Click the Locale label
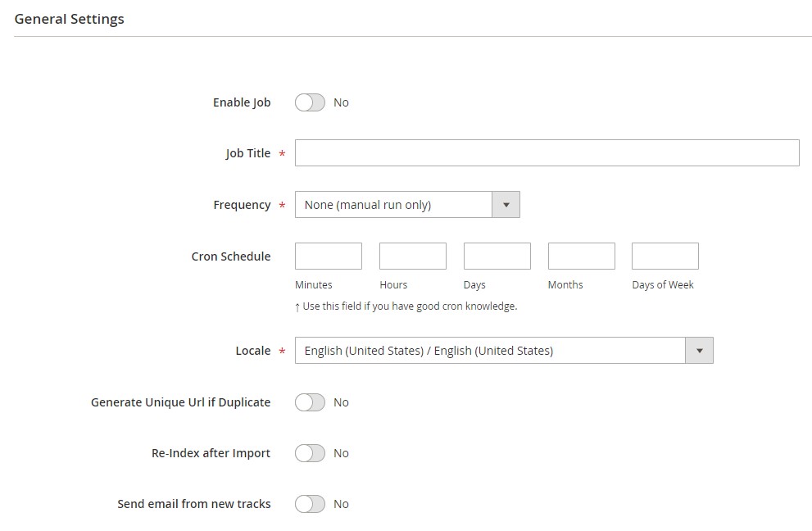Viewport: 812px width, 531px height. 252,351
